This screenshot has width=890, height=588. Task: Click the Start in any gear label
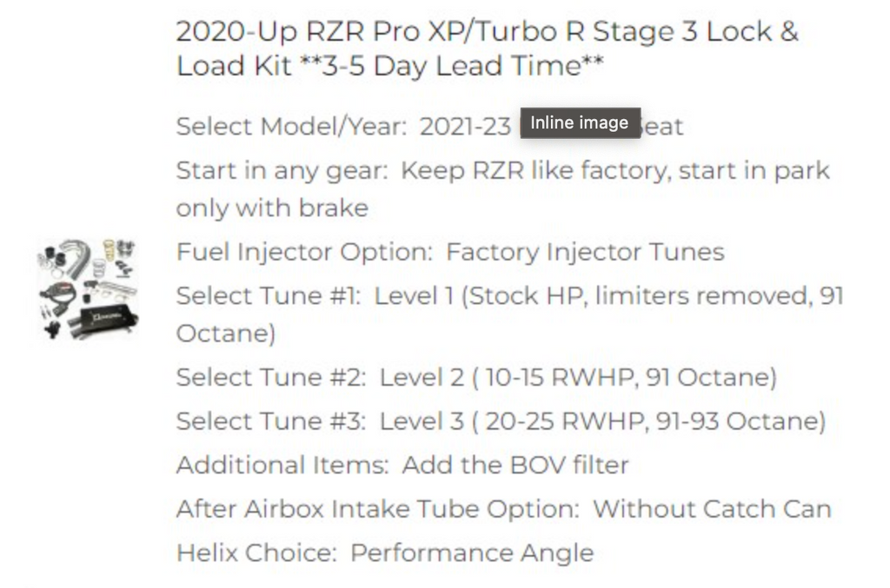click(282, 171)
